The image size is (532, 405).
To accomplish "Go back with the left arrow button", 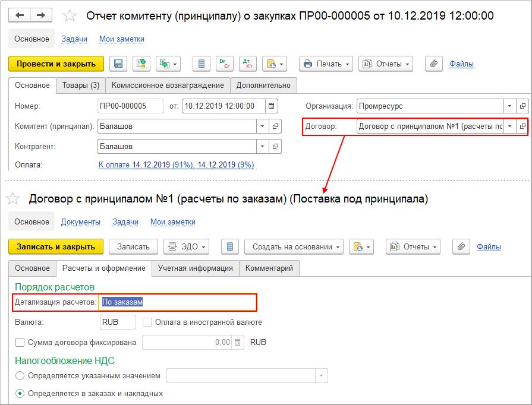I will [x=20, y=15].
